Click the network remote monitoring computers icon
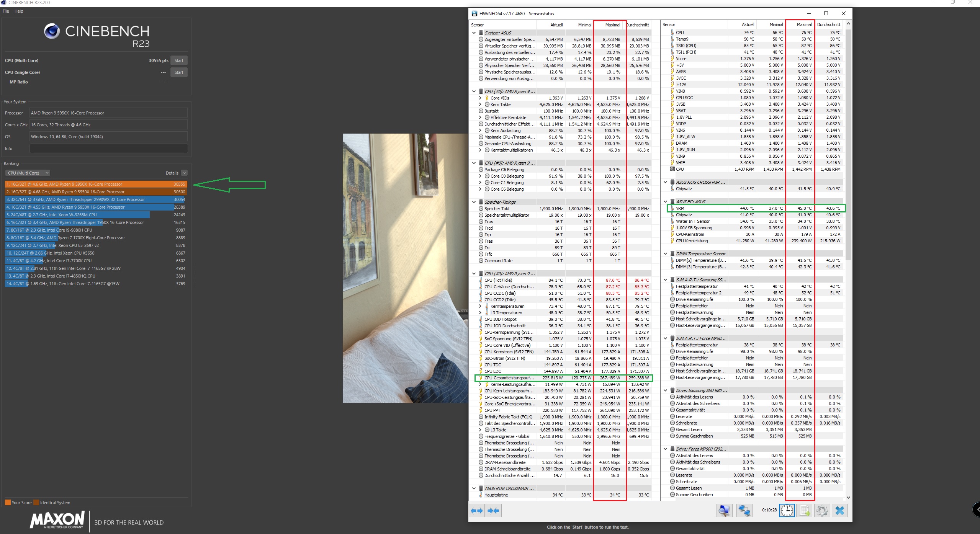 (744, 511)
